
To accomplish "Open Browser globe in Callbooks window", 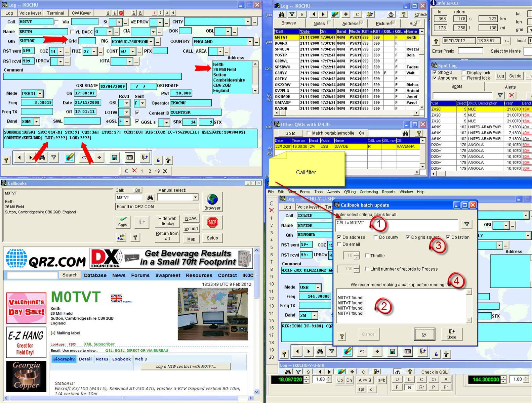I will [x=212, y=202].
